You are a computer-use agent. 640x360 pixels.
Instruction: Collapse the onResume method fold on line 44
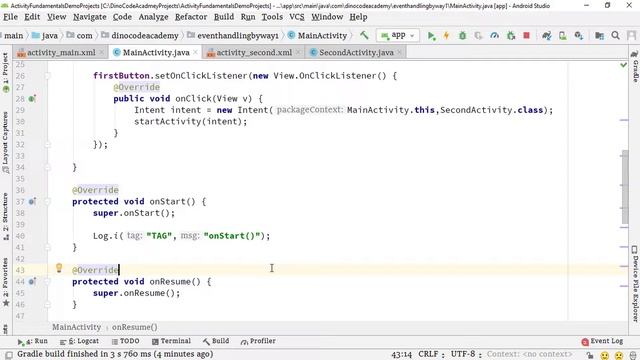pos(47,282)
